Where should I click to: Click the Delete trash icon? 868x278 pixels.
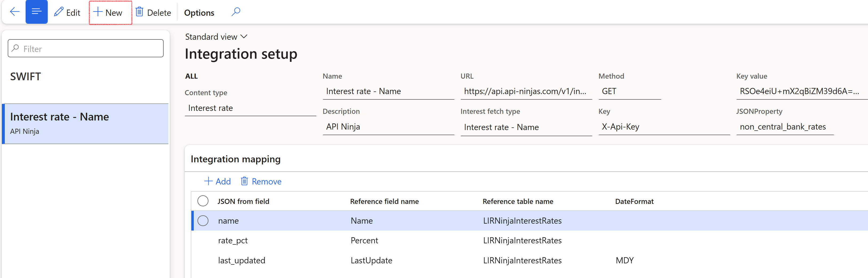click(139, 12)
